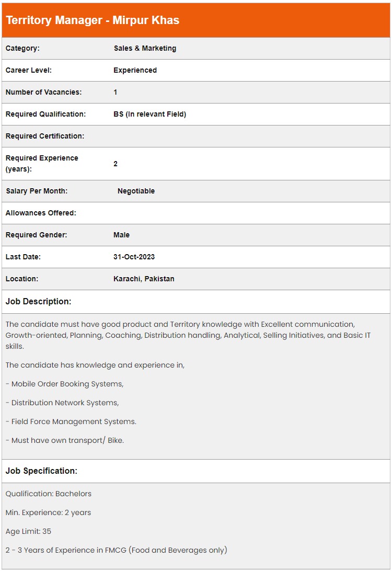Click the Negotiable salary value
392x571 pixels.
[x=136, y=191]
